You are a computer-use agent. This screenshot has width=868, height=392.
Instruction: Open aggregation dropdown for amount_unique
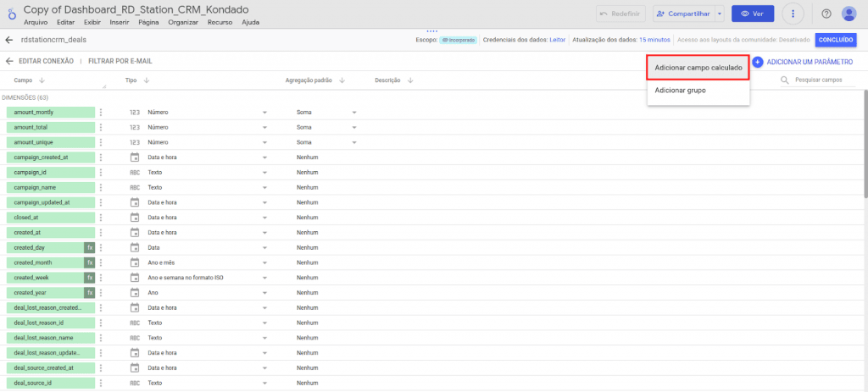pyautogui.click(x=354, y=142)
